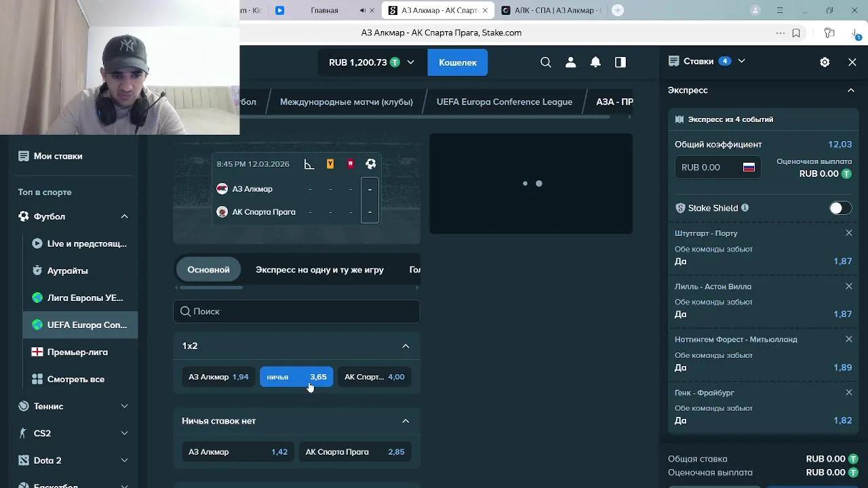Viewport: 868px width, 488px height.
Task: Collapse the Экспресс section
Action: tap(851, 90)
